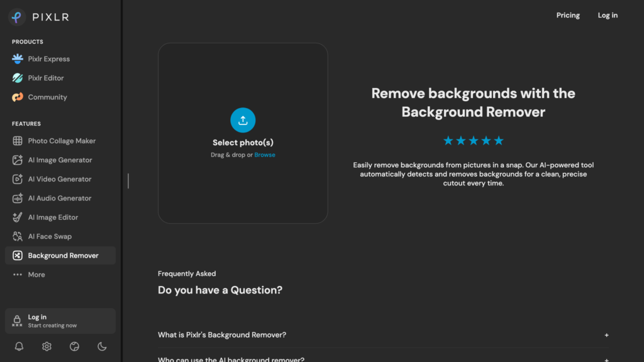The width and height of the screenshot is (644, 362).
Task: Select the AI Image Editor icon
Action: [x=17, y=217]
